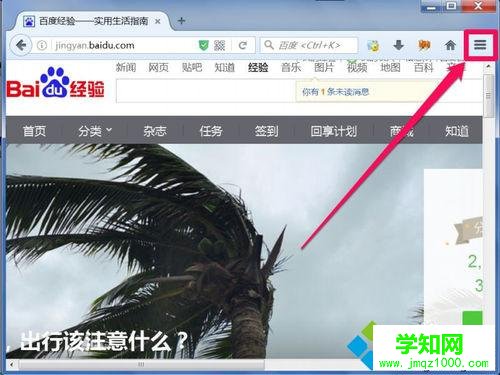The height and width of the screenshot is (375, 500).
Task: Open the 网页 link
Action: pyautogui.click(x=158, y=67)
